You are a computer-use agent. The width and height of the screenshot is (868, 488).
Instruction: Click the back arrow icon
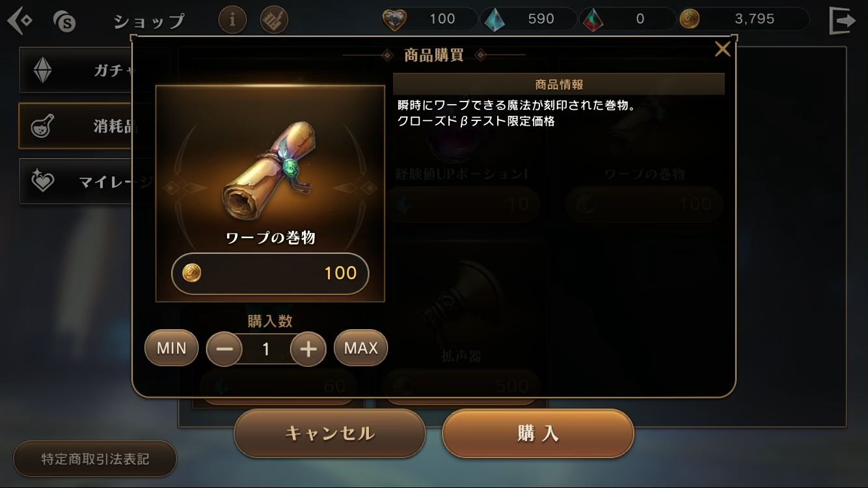[20, 21]
